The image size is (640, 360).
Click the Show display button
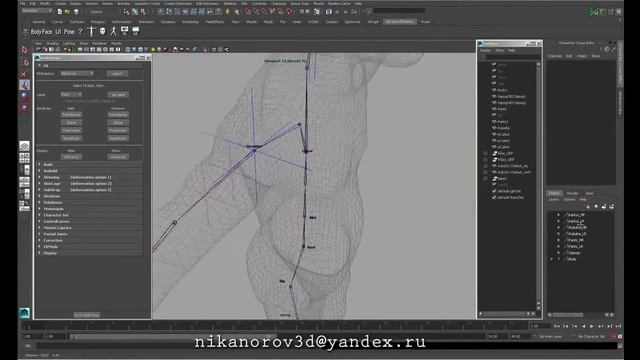(118, 157)
